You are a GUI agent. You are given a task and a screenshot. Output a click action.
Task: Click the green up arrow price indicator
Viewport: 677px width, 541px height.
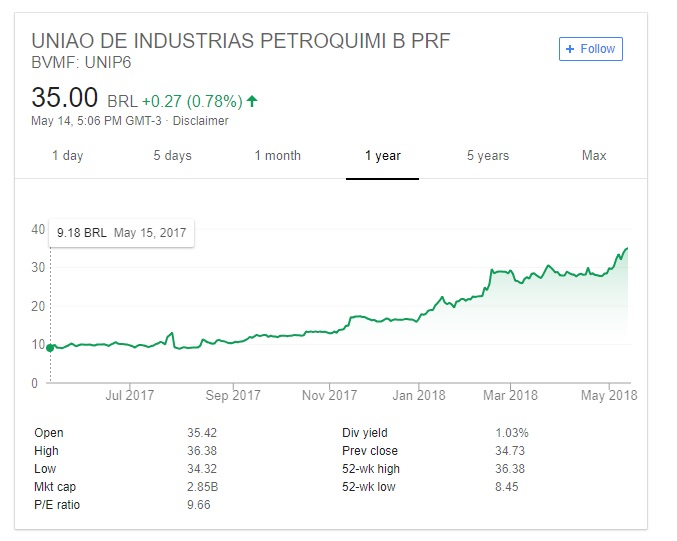tap(252, 101)
